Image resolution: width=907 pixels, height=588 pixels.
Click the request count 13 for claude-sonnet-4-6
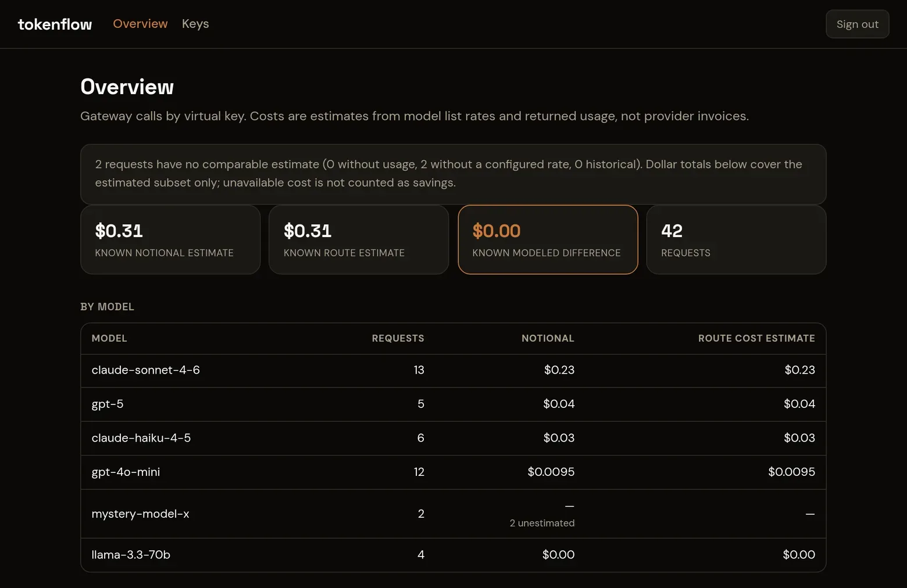point(419,370)
